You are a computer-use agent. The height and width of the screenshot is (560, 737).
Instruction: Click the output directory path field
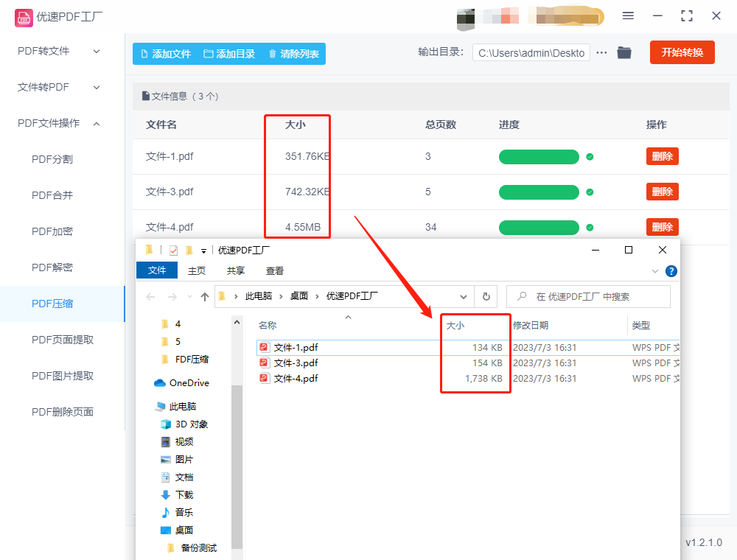[x=531, y=52]
